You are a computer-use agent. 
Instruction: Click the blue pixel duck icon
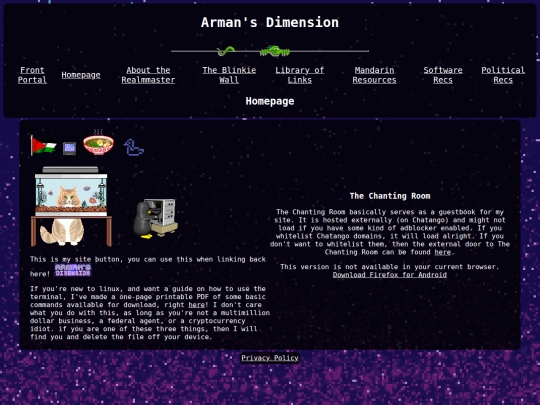[134, 147]
